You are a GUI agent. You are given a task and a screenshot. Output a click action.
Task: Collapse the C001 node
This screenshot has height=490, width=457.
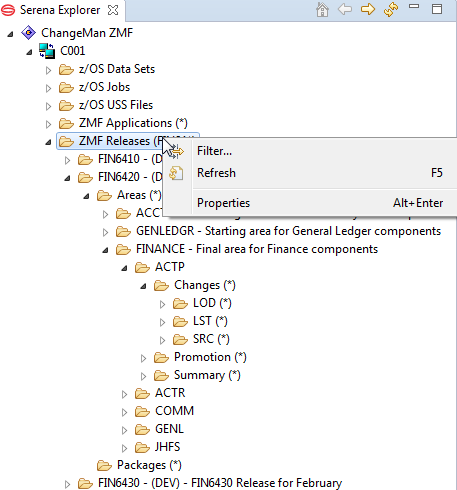click(x=29, y=52)
